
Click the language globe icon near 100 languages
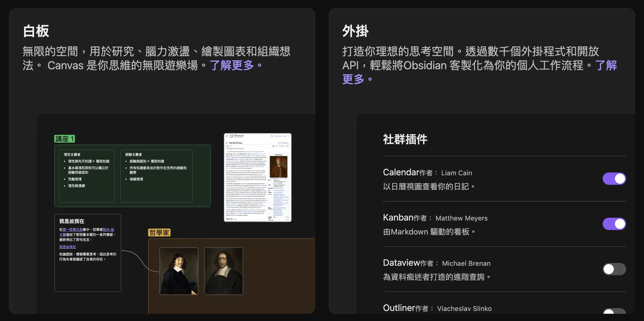279,143
